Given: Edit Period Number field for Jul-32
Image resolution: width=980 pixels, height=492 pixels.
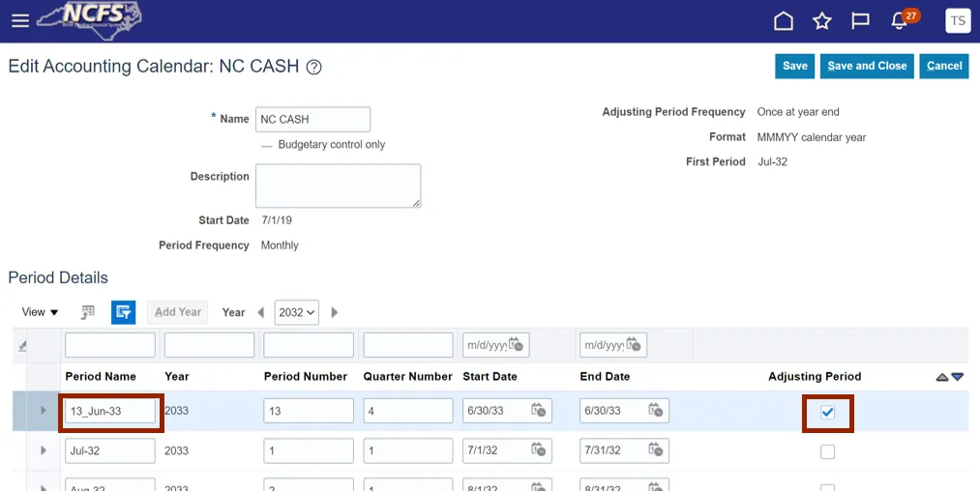Looking at the screenshot, I should pyautogui.click(x=309, y=450).
